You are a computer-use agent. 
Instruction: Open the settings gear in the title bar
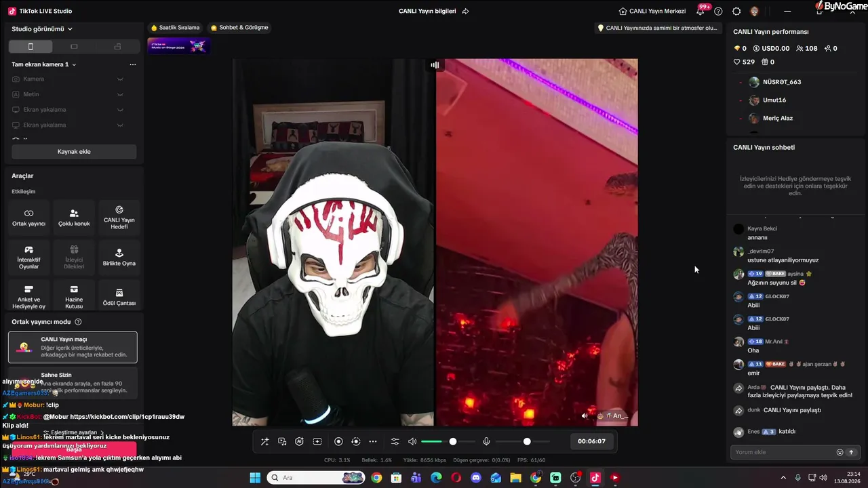736,11
